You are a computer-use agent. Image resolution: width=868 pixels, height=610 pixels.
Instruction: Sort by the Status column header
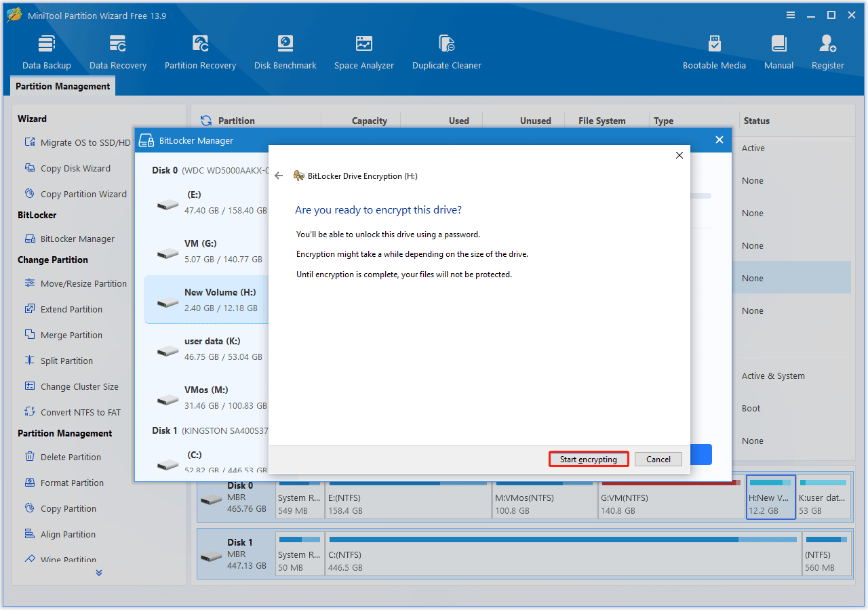pos(756,121)
